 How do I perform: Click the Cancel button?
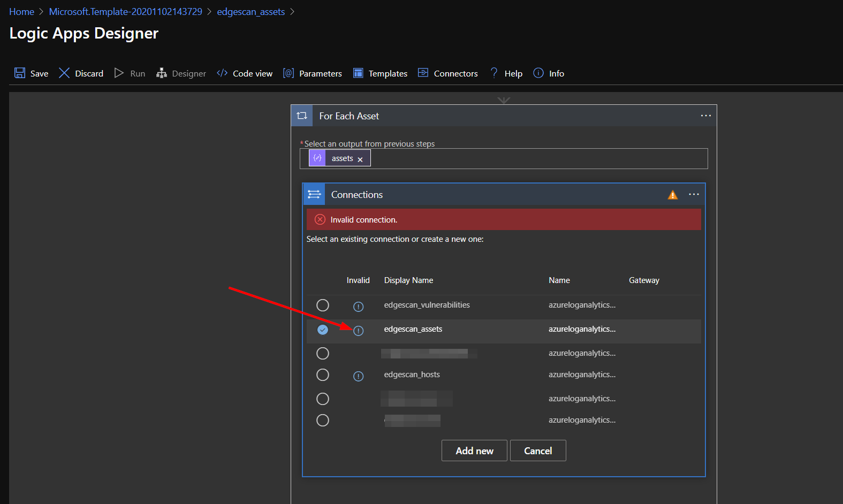[x=538, y=450]
